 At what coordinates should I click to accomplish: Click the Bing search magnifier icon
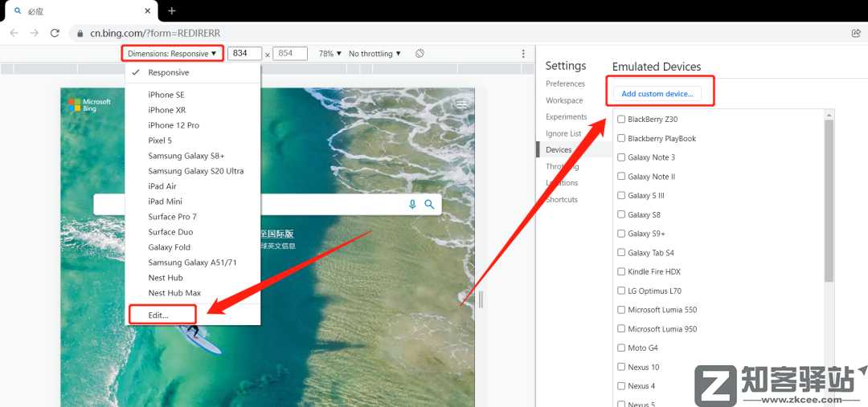point(430,205)
